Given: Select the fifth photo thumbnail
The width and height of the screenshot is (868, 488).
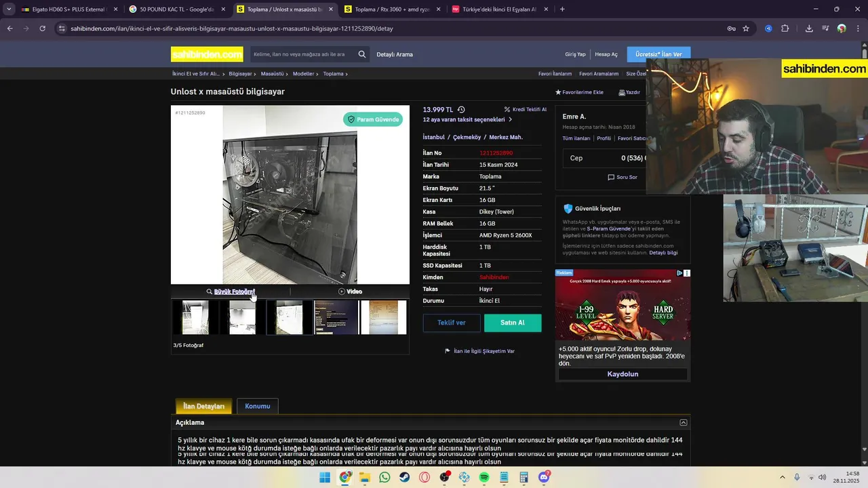Looking at the screenshot, I should pos(383,317).
